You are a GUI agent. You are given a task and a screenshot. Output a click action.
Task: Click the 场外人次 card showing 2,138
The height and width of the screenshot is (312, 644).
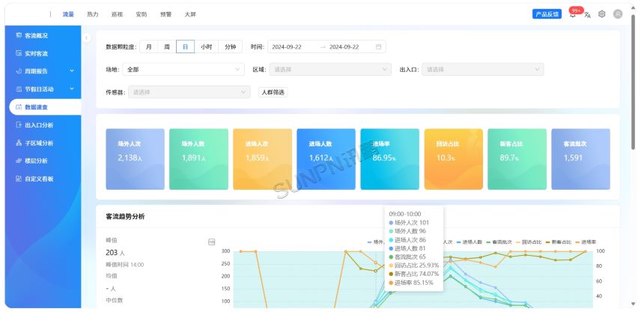tap(135, 159)
